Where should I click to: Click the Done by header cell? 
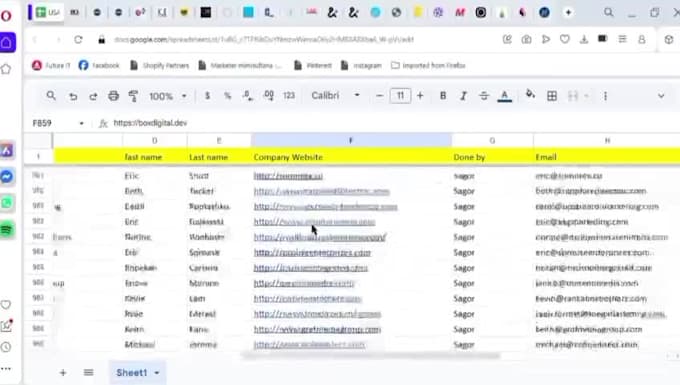tap(492, 157)
